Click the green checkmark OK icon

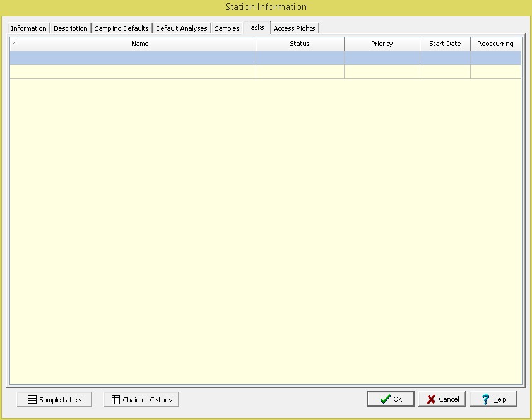pyautogui.click(x=385, y=399)
